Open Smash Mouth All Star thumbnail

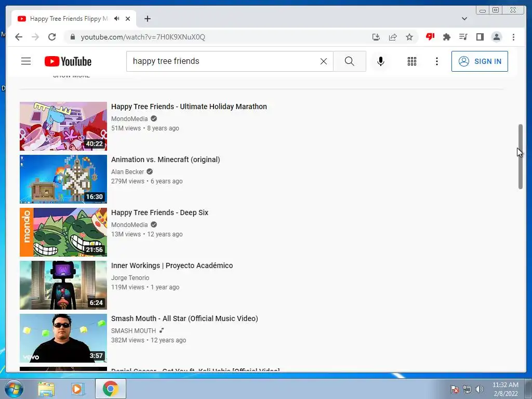point(63,338)
